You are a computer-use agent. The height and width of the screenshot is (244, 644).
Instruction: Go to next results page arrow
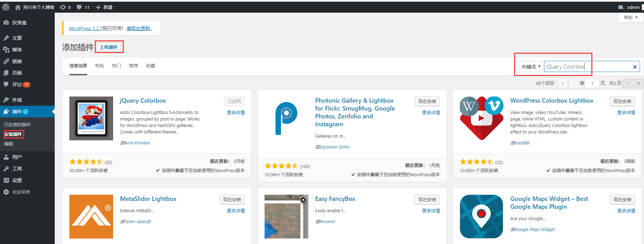[628, 83]
